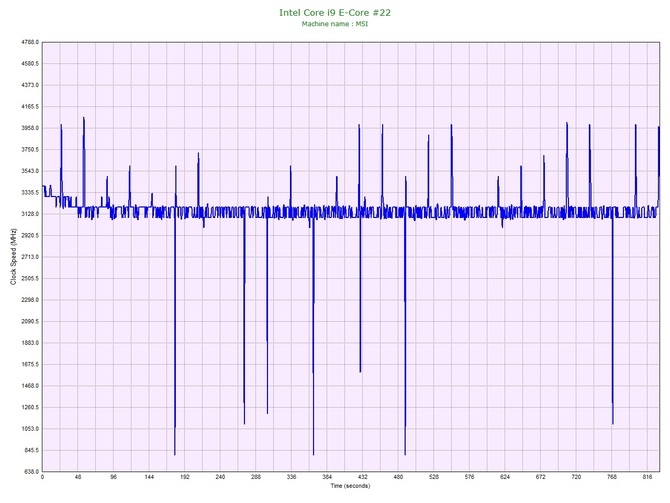Viewport: 670px width, 503px height.
Task: Select the 3128.0 y-axis label
Action: coord(30,214)
